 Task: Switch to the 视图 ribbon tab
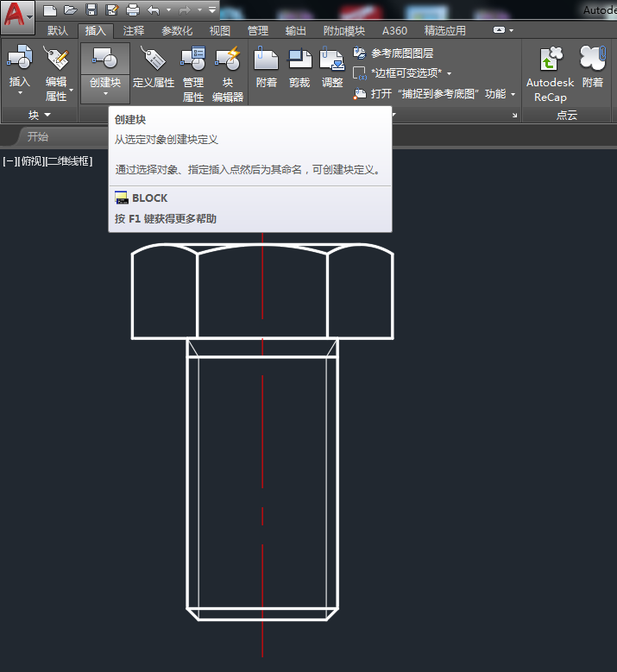point(219,31)
